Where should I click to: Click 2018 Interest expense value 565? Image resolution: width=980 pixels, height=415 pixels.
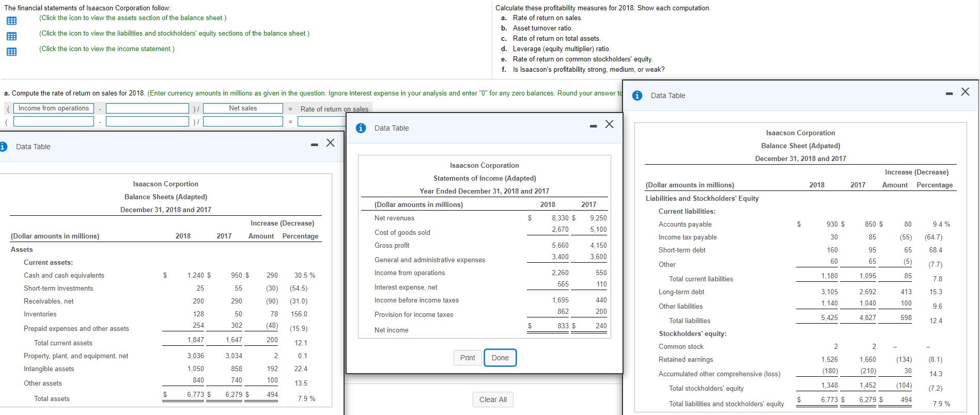[563, 284]
